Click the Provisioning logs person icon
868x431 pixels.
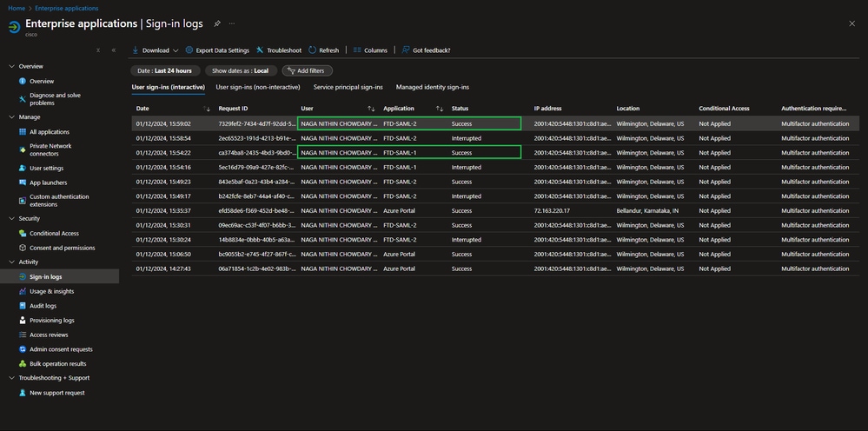click(x=22, y=321)
